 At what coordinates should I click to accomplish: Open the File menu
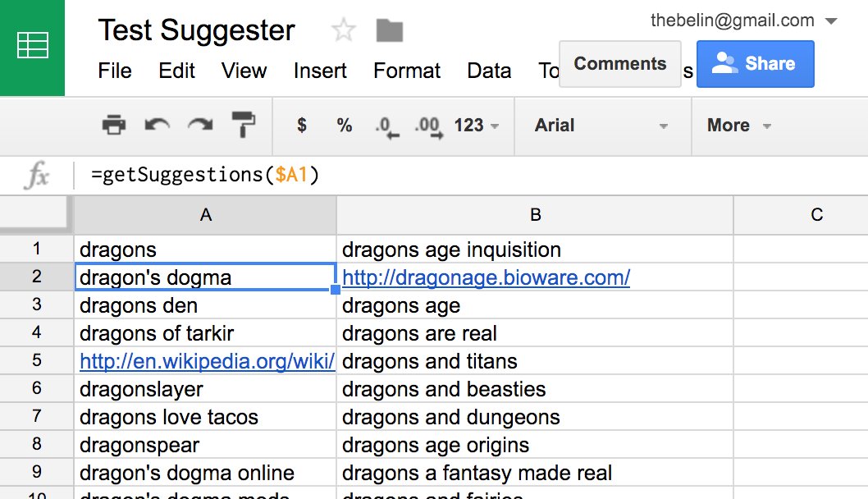pyautogui.click(x=115, y=71)
